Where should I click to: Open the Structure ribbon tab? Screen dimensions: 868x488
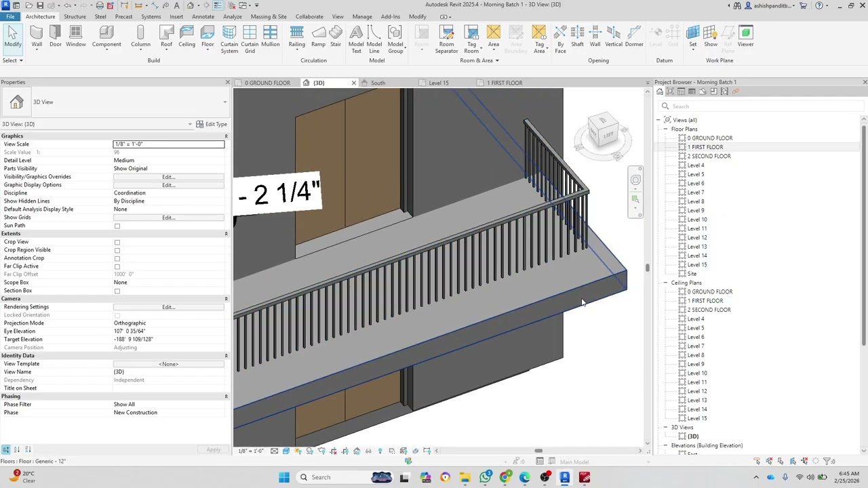[75, 16]
